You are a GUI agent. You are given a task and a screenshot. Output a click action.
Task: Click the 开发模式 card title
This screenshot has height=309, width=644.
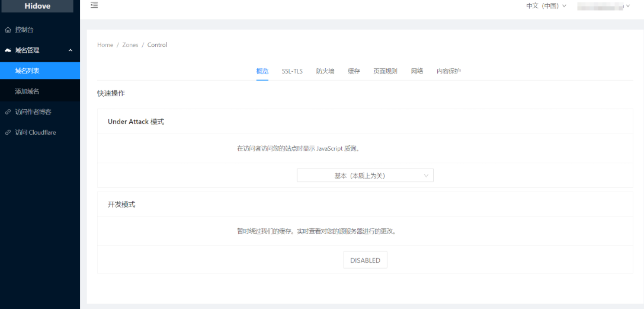[x=121, y=205]
